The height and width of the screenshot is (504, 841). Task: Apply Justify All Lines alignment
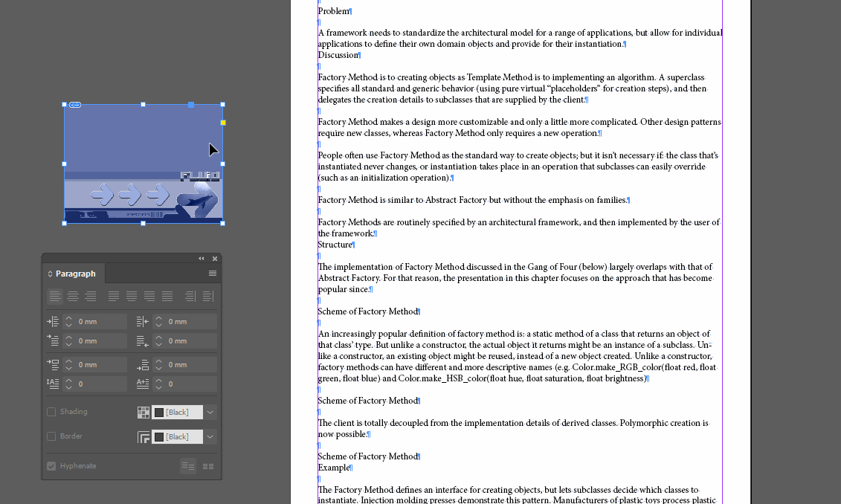[167, 296]
